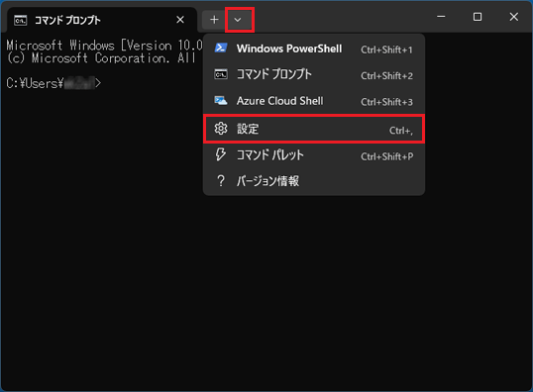Click the command prompt icon in dropdown menu
The image size is (533, 392).
coord(221,74)
